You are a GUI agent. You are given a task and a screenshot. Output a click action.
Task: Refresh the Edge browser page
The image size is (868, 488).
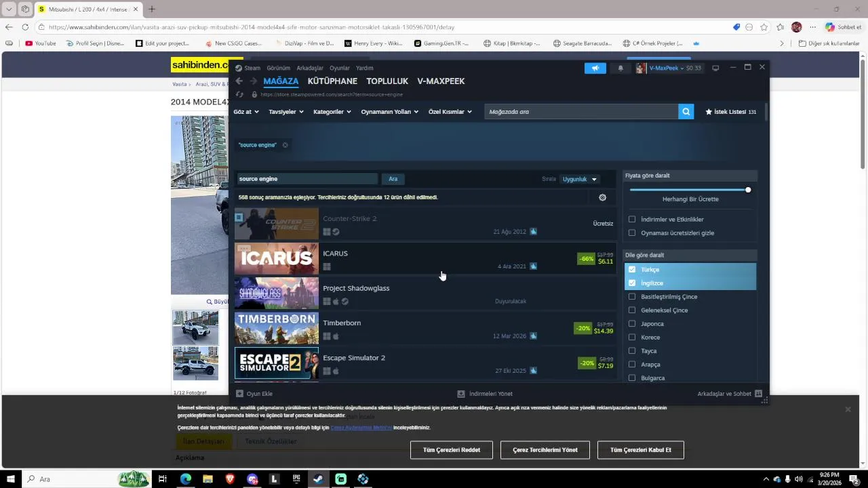pyautogui.click(x=25, y=27)
